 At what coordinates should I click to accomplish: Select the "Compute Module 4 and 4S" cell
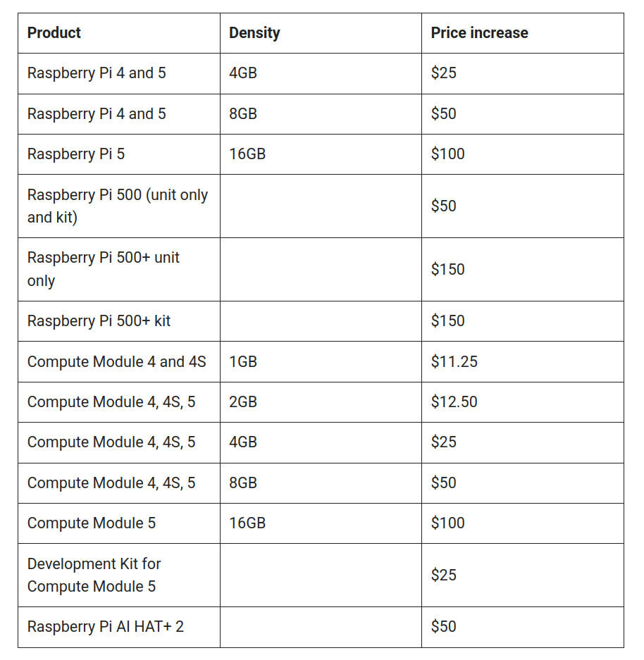(x=116, y=362)
